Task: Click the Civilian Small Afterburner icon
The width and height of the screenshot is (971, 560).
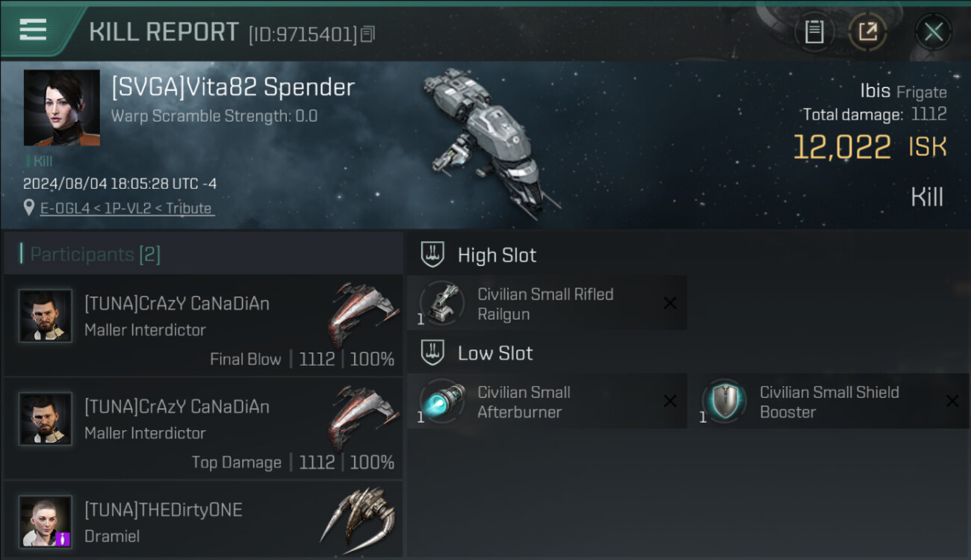Action: point(442,401)
